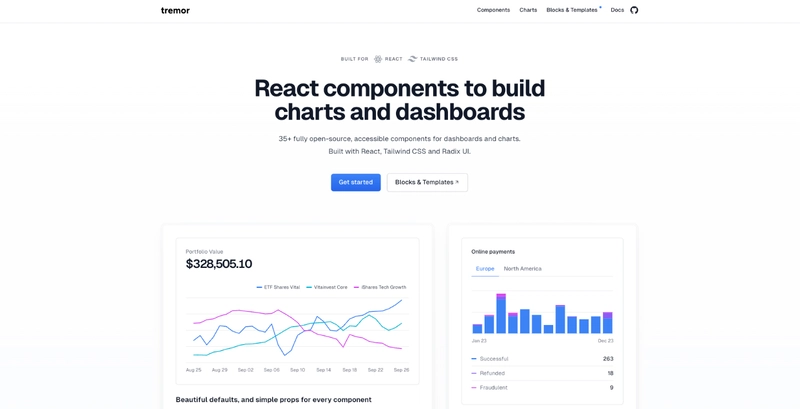800x409 pixels.
Task: Click the BUILT FOR label
Action: 355,59
